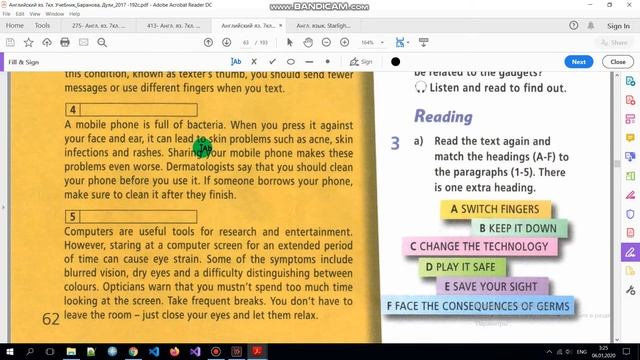
Task: Open Firefox from the taskbar
Action: coord(175,351)
